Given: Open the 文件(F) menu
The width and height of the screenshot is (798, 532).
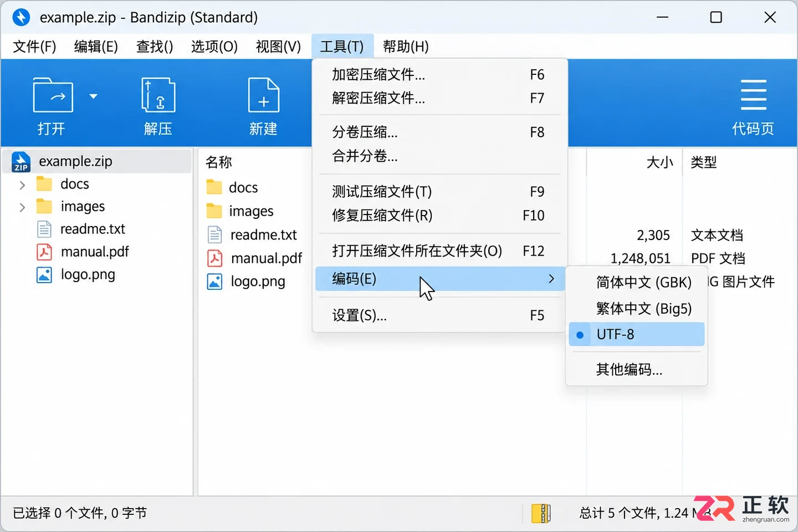Looking at the screenshot, I should tap(34, 47).
